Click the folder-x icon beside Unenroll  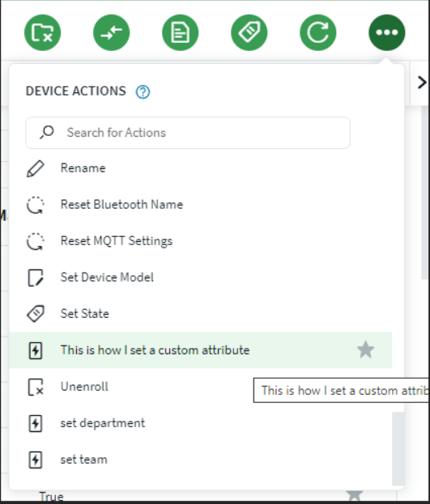point(36,387)
